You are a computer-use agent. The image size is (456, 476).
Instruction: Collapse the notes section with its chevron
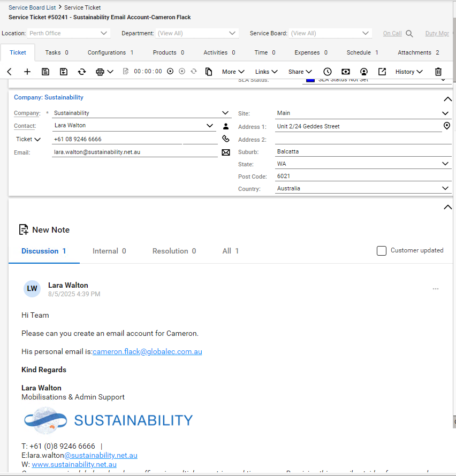tap(448, 208)
